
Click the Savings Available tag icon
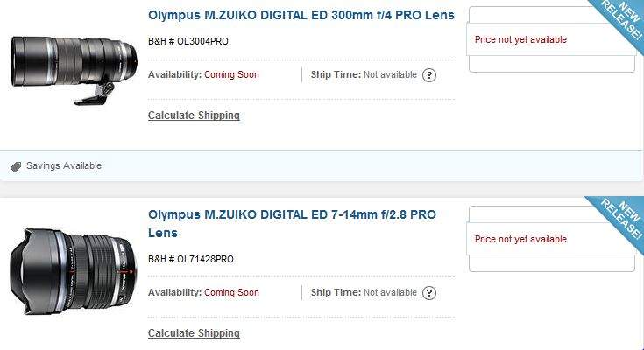[16, 166]
